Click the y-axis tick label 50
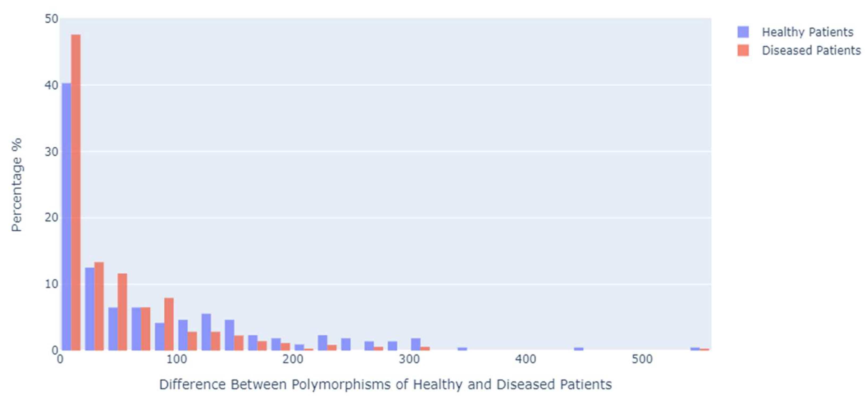Screen dimensions: 868x405 52,19
